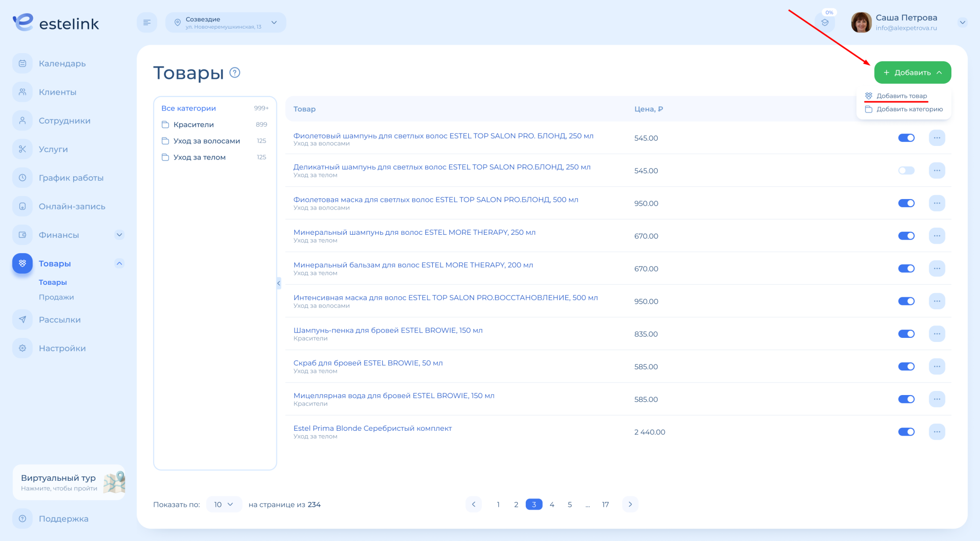Select Добавить категорию menu item

904,109
